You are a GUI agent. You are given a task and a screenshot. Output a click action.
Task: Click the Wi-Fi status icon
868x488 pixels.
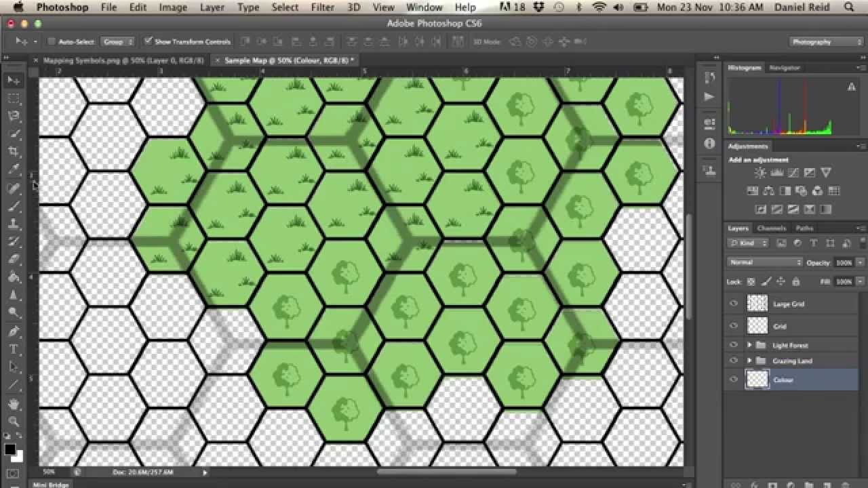(599, 7)
